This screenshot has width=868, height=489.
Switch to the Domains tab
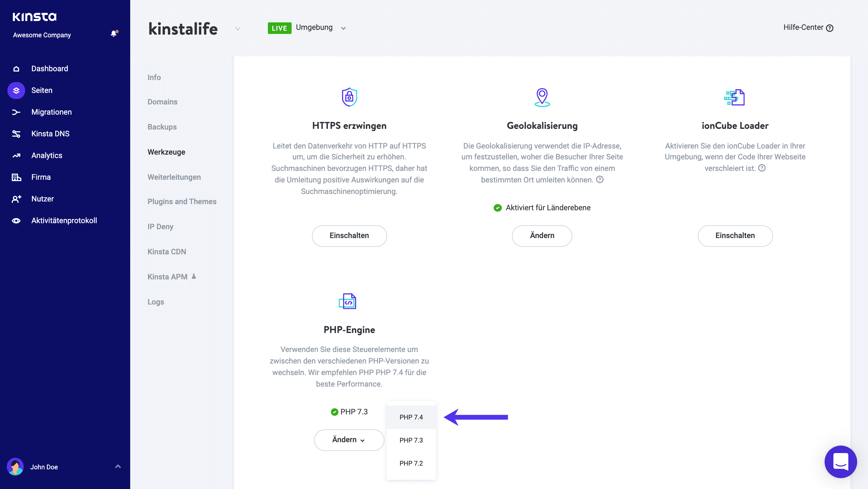click(x=162, y=102)
